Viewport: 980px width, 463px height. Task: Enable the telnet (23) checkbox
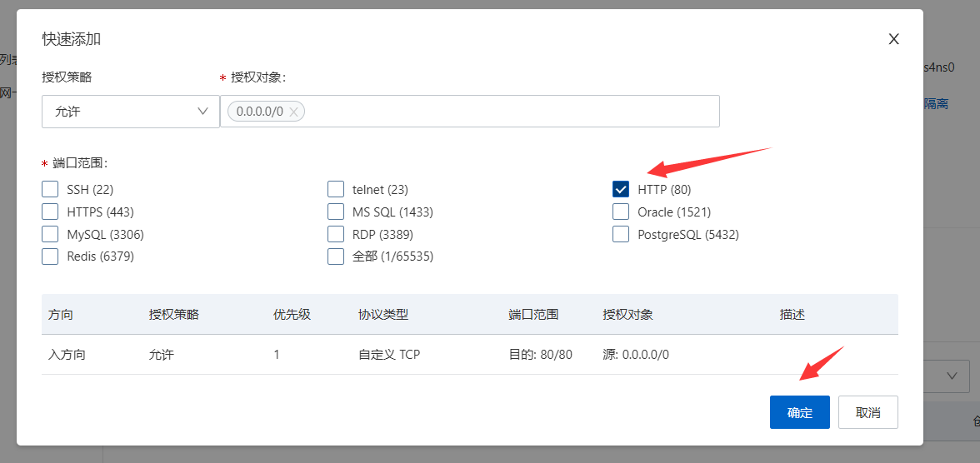(336, 189)
